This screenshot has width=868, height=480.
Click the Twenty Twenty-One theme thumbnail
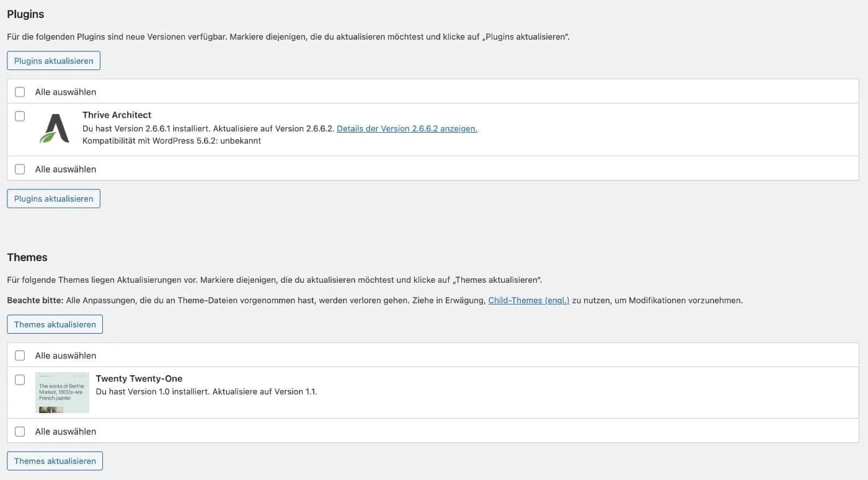62,392
